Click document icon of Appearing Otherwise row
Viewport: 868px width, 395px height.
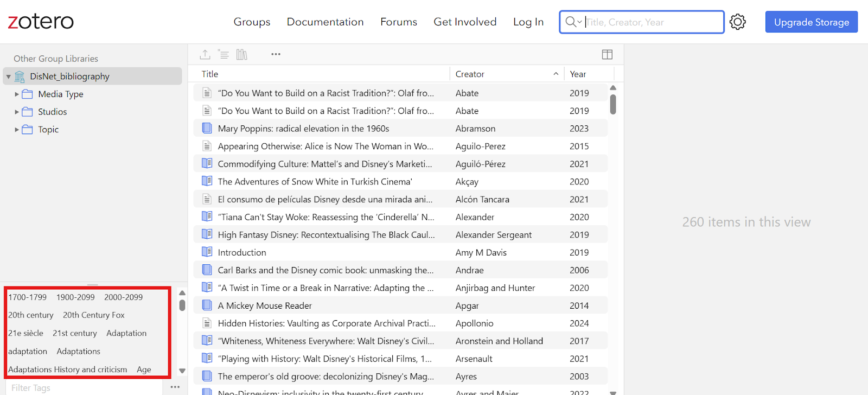[207, 146]
